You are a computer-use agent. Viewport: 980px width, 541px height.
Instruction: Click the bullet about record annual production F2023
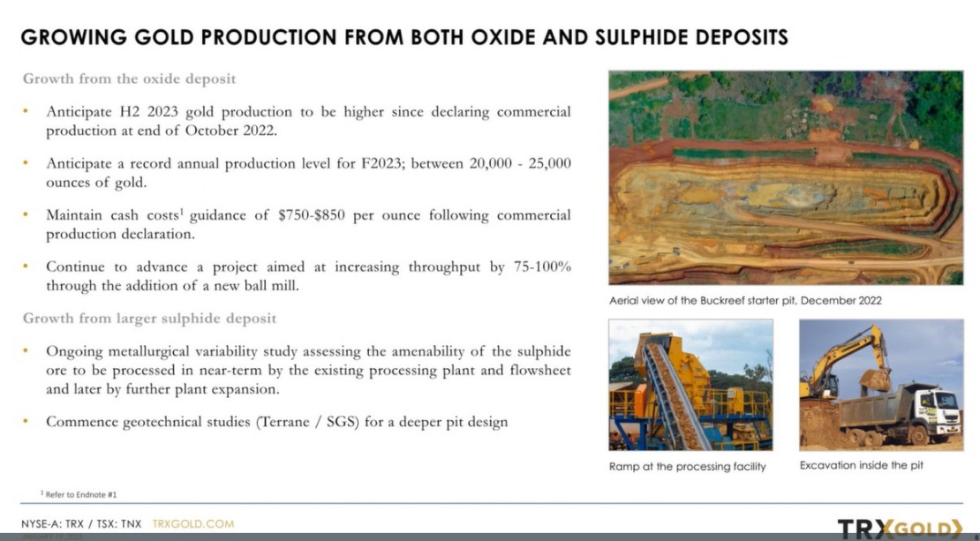coord(308,172)
